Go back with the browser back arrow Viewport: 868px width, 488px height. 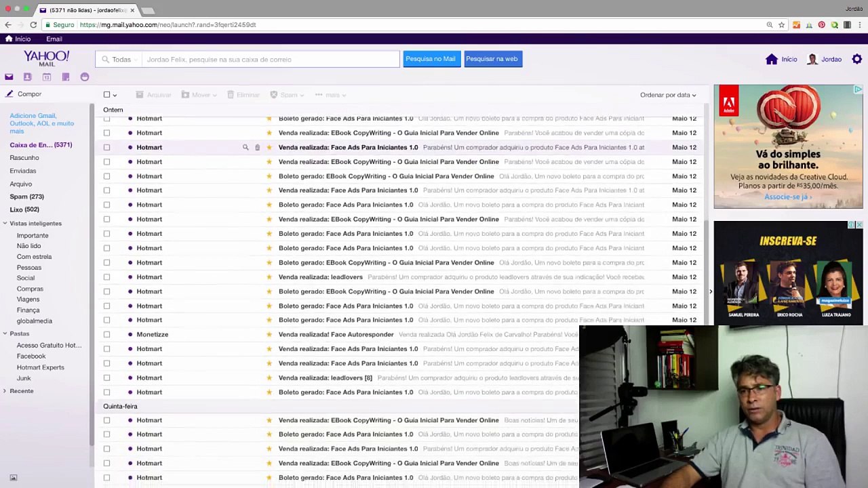click(x=8, y=25)
